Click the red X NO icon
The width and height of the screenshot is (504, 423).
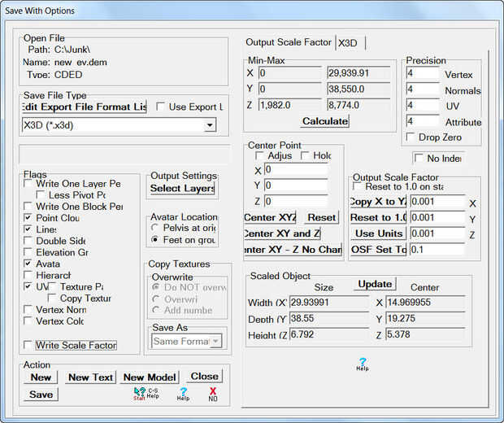coord(213,395)
